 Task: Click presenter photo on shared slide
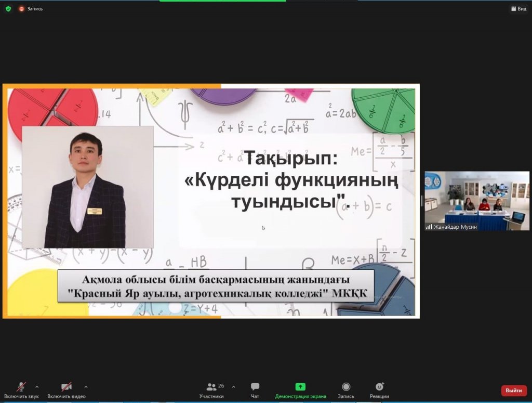click(x=87, y=187)
